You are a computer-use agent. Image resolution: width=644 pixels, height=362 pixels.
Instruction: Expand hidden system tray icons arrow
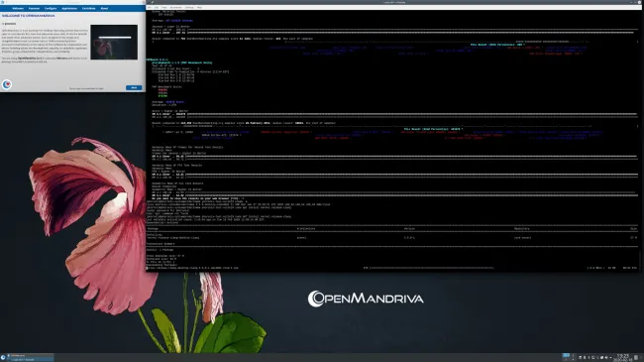coord(610,357)
